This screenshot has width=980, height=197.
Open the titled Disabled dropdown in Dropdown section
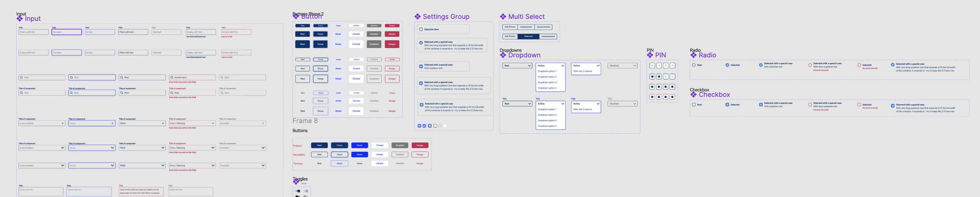(622, 103)
